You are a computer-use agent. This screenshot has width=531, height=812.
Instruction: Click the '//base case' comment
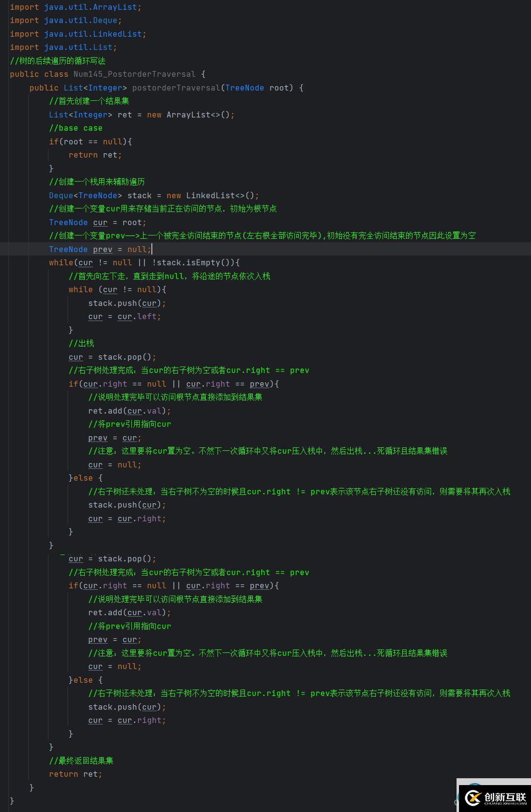[x=75, y=128]
